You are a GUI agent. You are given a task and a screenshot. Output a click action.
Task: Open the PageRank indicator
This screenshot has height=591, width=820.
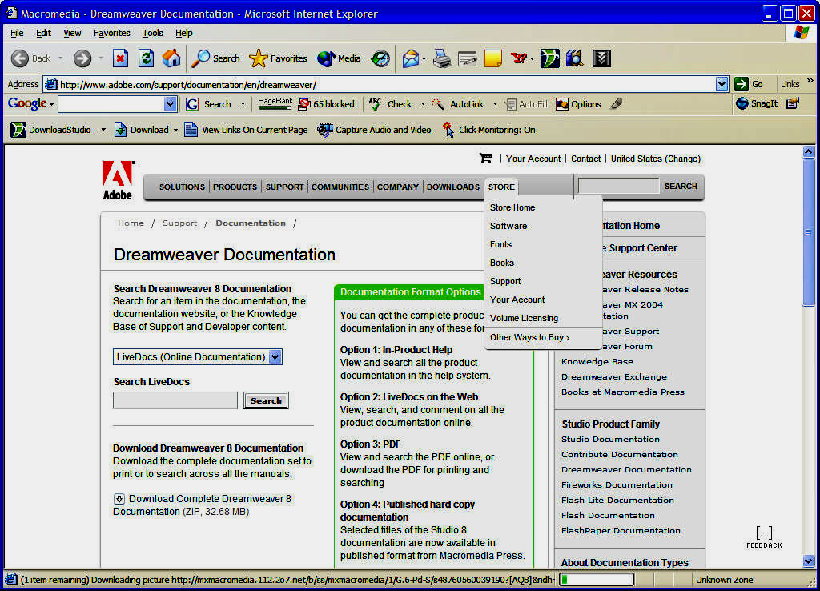pyautogui.click(x=275, y=104)
